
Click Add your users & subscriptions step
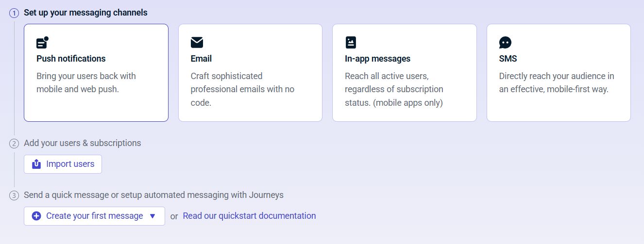click(83, 143)
